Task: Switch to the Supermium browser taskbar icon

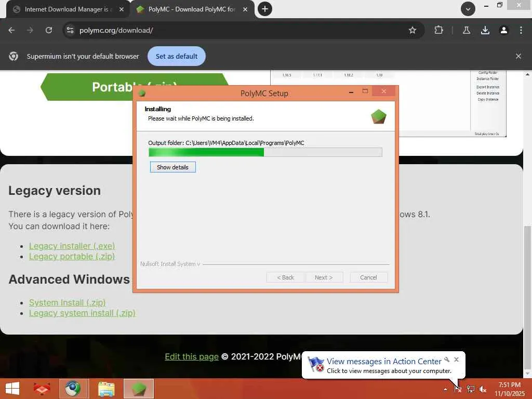Action: point(73,389)
